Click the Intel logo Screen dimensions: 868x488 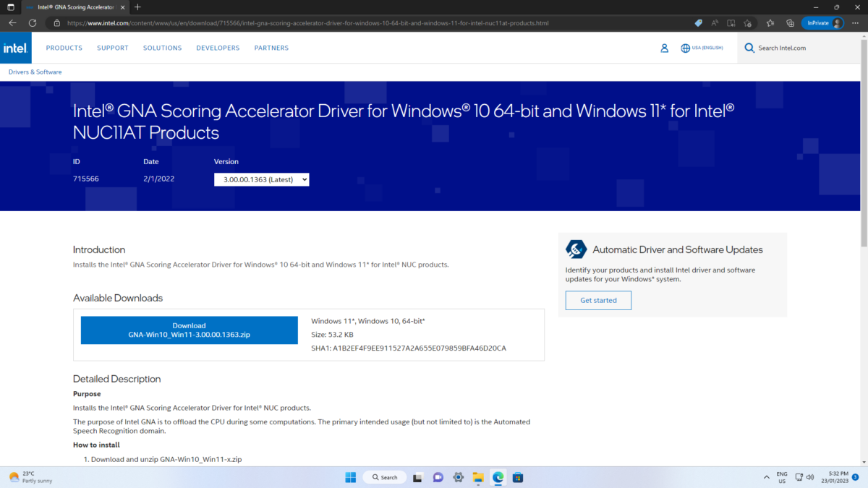pos(15,48)
